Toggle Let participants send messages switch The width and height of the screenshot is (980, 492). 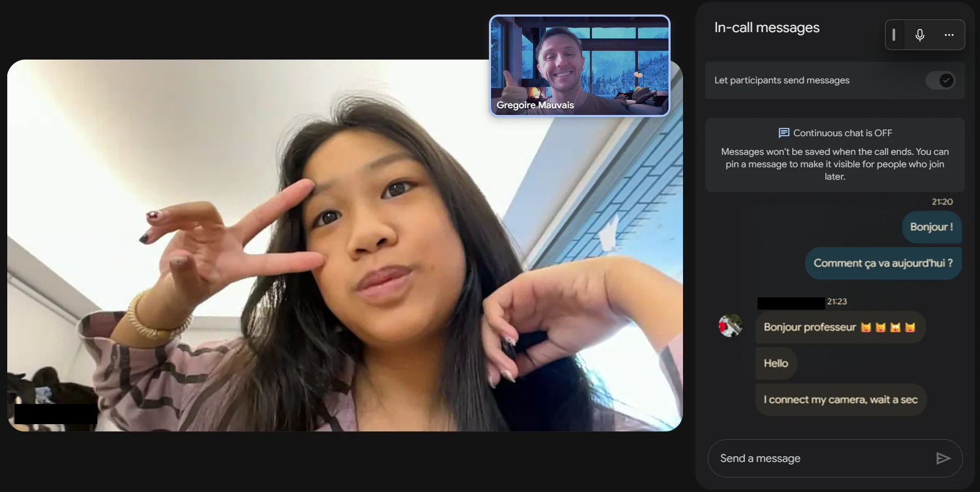(940, 80)
